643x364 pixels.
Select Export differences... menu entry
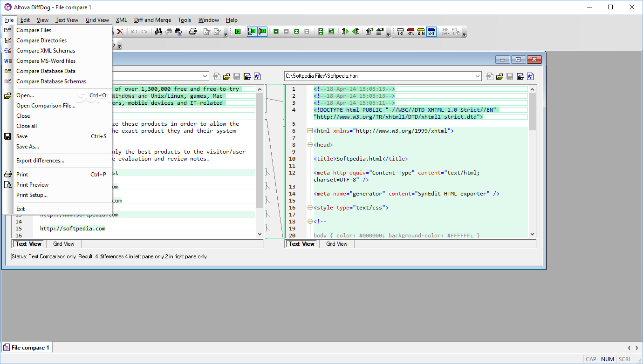pyautogui.click(x=57, y=161)
